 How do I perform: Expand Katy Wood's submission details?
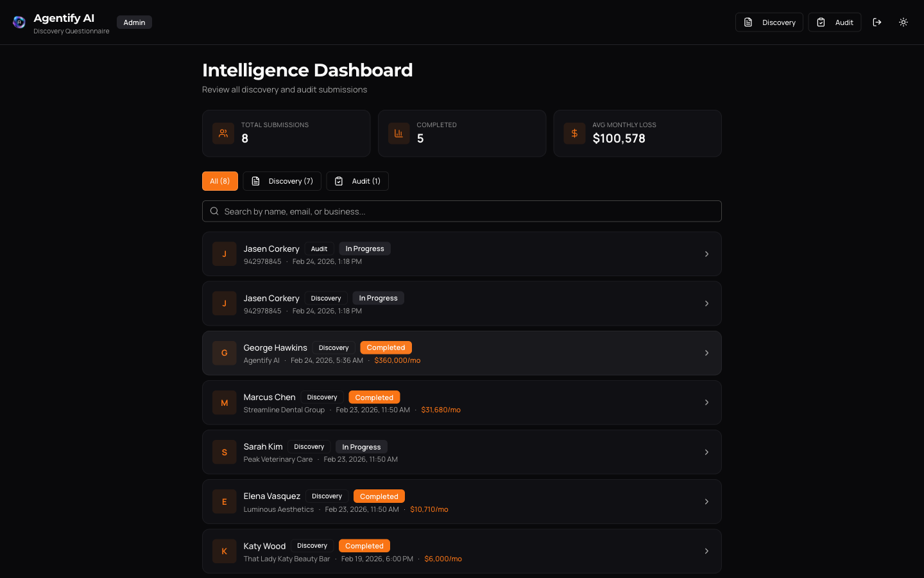click(x=706, y=551)
